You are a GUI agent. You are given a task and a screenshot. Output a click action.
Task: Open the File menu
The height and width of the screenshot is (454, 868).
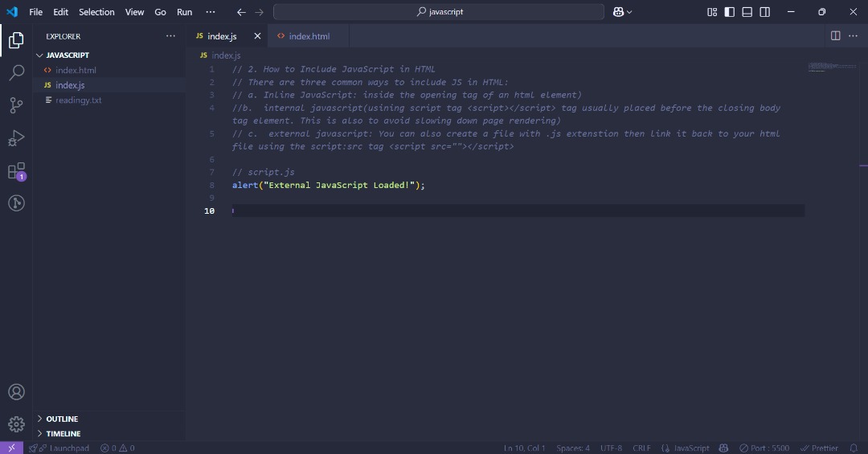(35, 11)
